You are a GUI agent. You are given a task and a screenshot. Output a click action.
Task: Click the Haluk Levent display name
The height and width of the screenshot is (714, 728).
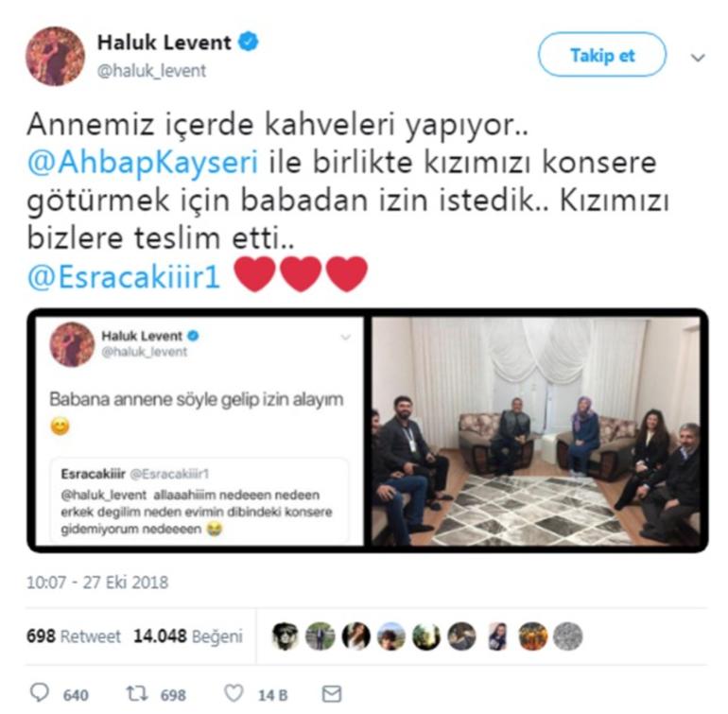pos(164,43)
